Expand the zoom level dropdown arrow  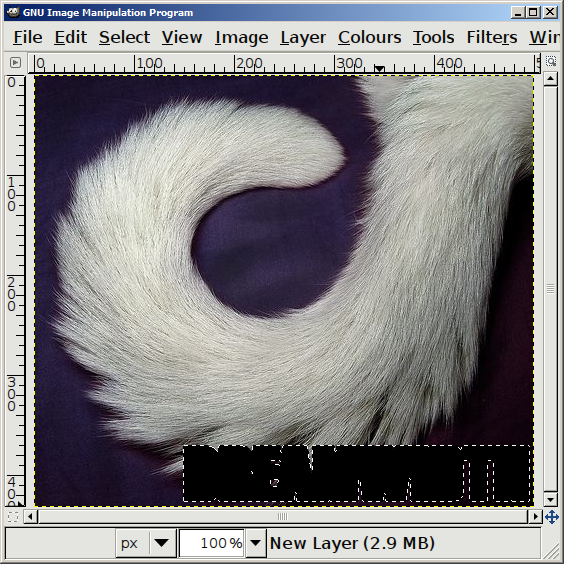pos(255,543)
